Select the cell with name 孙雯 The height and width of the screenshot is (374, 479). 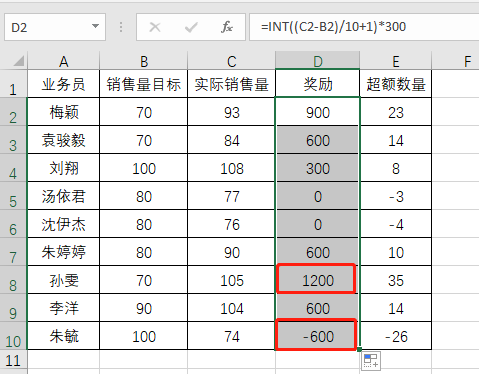click(63, 280)
